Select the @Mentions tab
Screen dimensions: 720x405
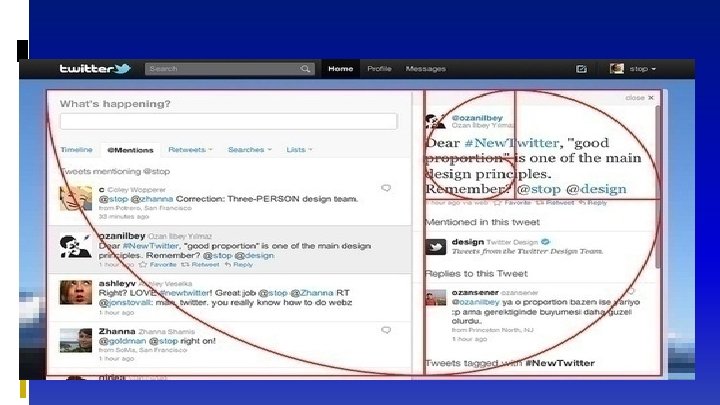[130, 150]
